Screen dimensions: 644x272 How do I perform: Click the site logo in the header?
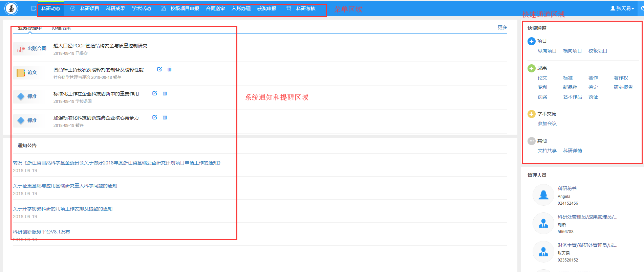tap(11, 8)
